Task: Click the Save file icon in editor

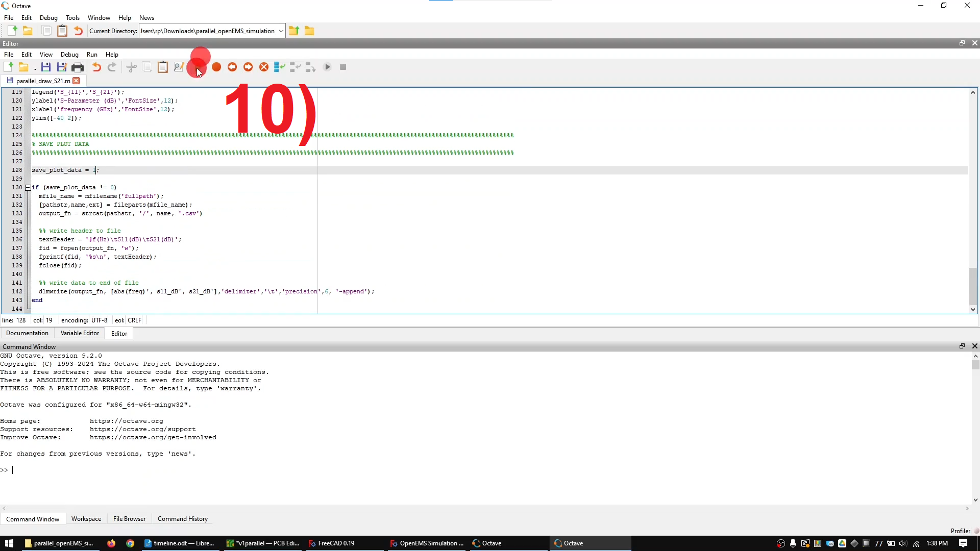Action: point(45,67)
